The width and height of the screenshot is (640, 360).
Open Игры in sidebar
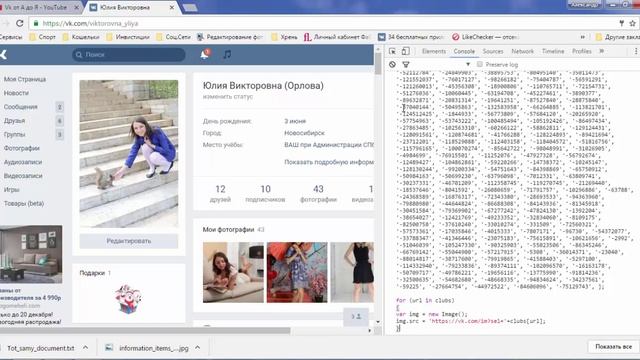tap(11, 190)
